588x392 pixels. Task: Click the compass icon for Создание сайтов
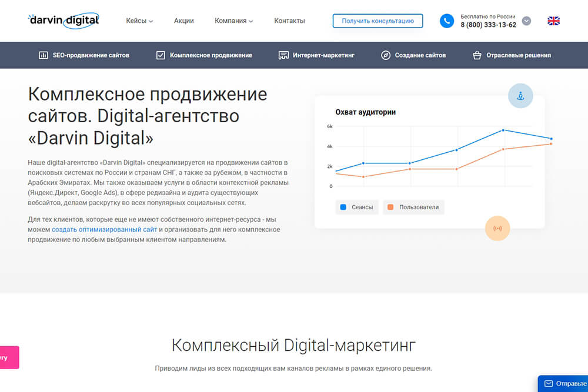coord(386,55)
